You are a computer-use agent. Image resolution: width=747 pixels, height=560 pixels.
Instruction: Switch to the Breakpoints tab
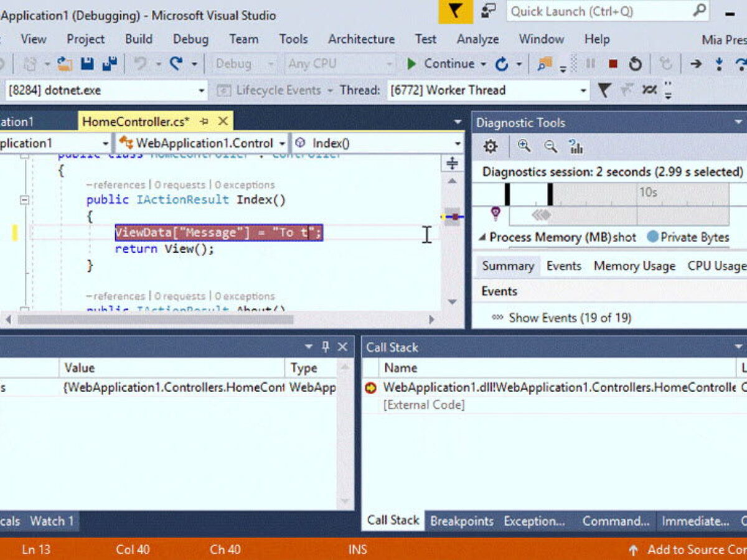[x=462, y=521]
